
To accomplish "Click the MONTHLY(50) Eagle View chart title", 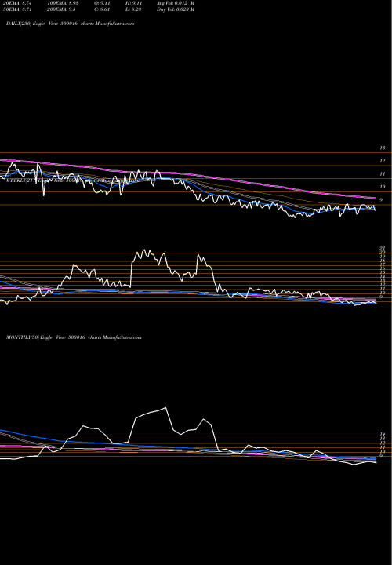I will 74,337.
